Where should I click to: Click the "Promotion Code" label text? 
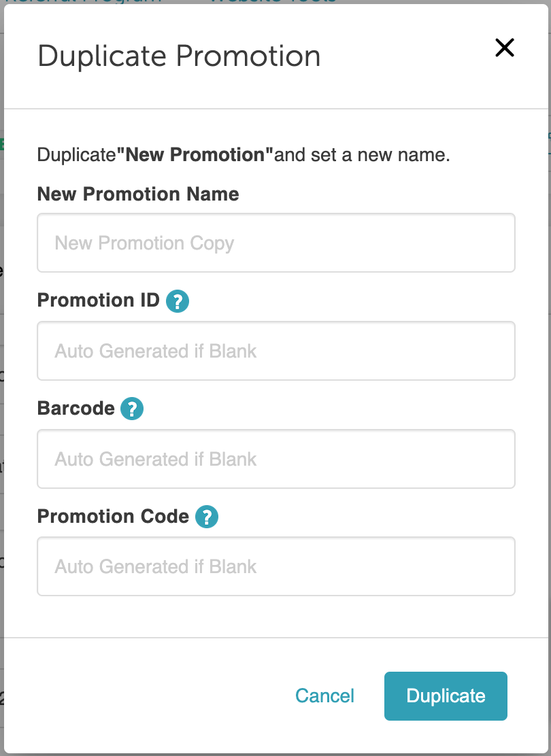pos(113,517)
